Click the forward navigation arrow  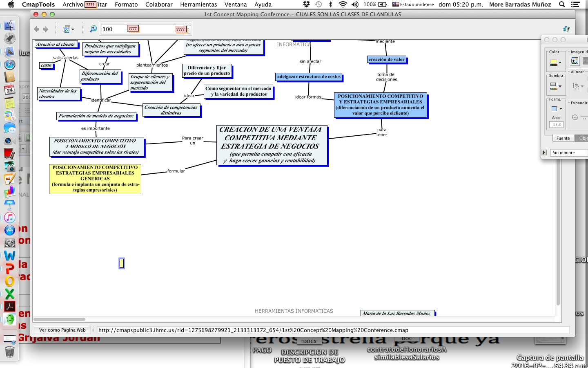coord(46,29)
